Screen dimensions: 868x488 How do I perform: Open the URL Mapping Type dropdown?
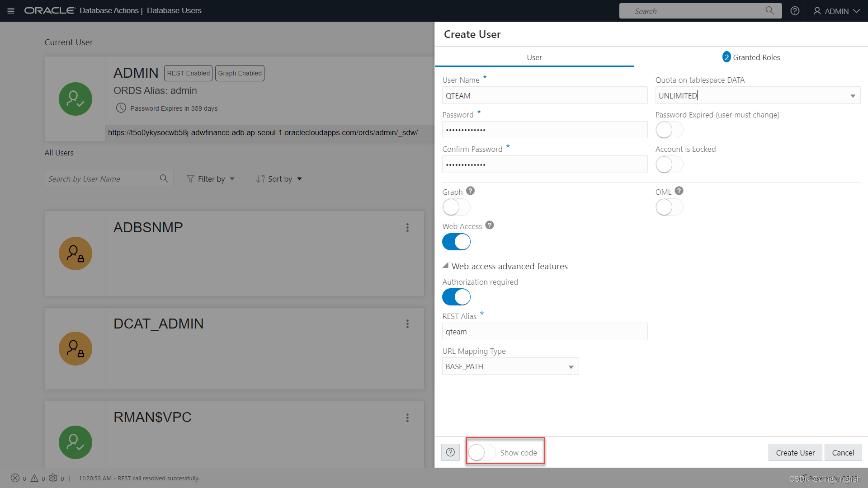570,366
